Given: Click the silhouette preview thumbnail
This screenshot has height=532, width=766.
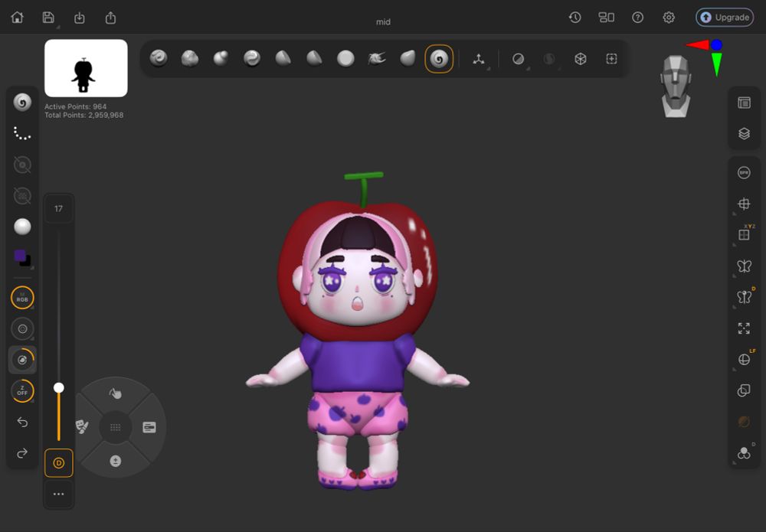Looking at the screenshot, I should coord(86,68).
